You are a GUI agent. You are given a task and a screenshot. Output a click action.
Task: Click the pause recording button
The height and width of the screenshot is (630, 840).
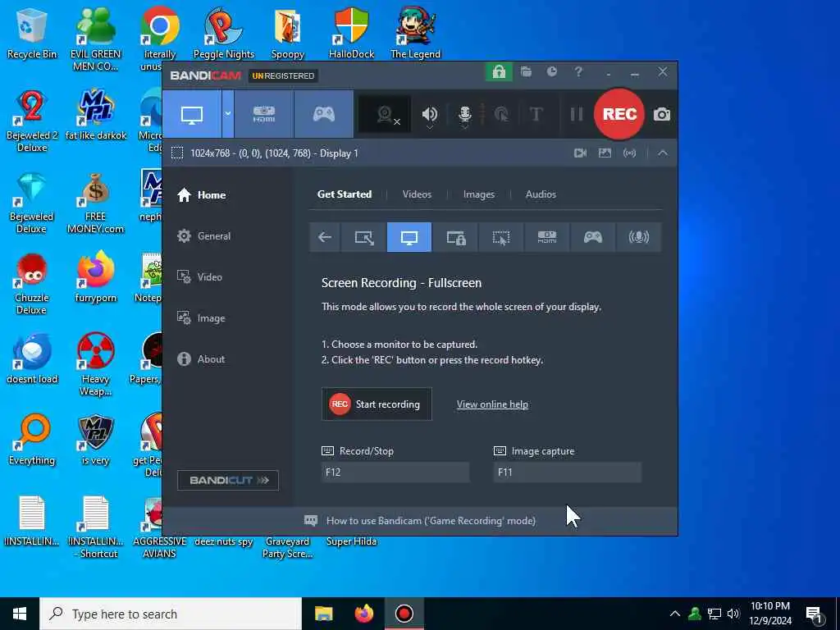pyautogui.click(x=577, y=114)
